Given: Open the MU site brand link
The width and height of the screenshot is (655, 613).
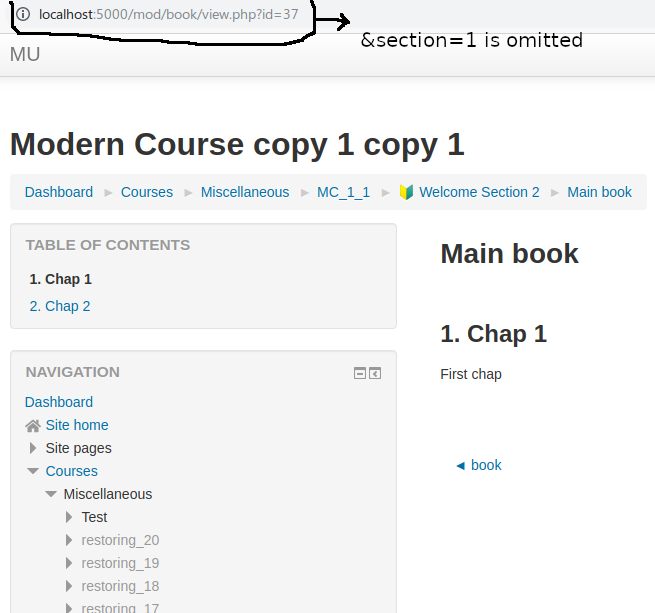Looking at the screenshot, I should [25, 54].
